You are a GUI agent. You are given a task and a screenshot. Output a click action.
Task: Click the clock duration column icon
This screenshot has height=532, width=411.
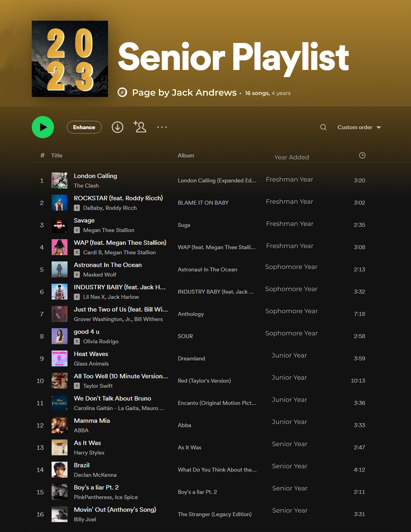(362, 155)
